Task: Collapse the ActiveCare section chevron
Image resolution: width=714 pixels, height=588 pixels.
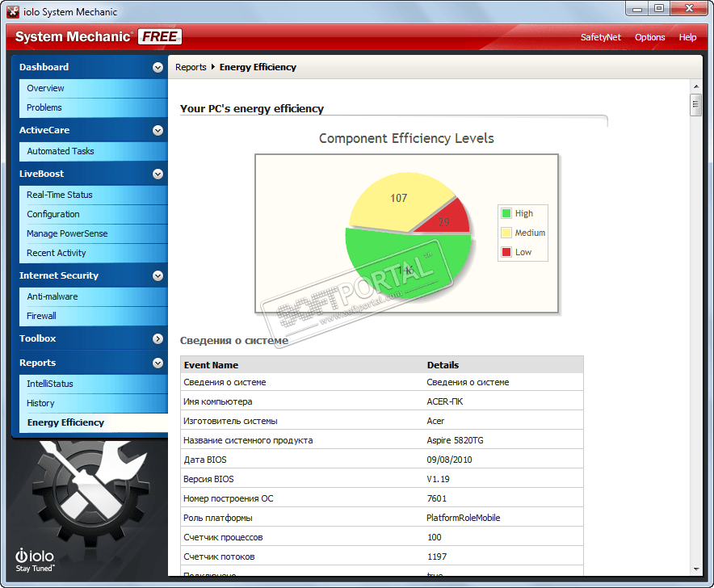Action: tap(157, 130)
